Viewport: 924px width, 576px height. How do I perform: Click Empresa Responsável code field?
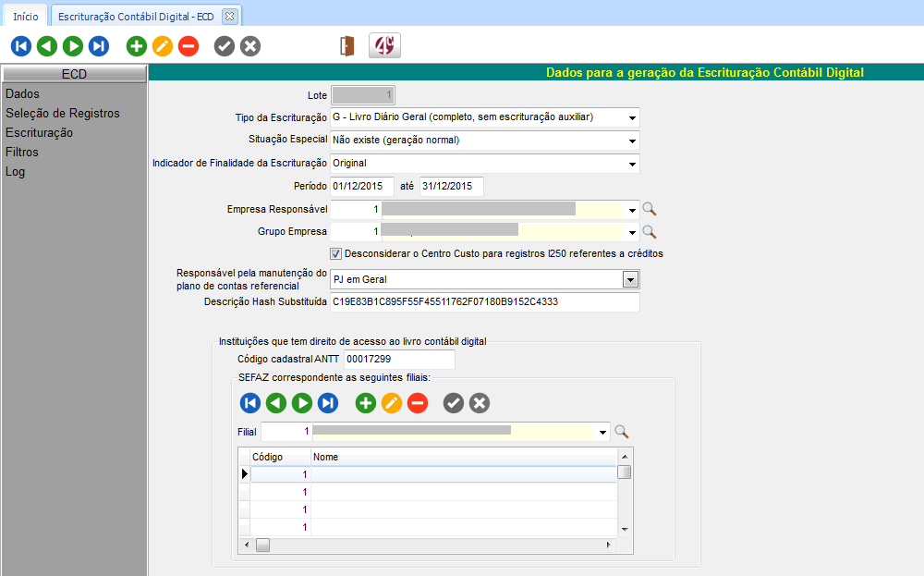(x=356, y=209)
